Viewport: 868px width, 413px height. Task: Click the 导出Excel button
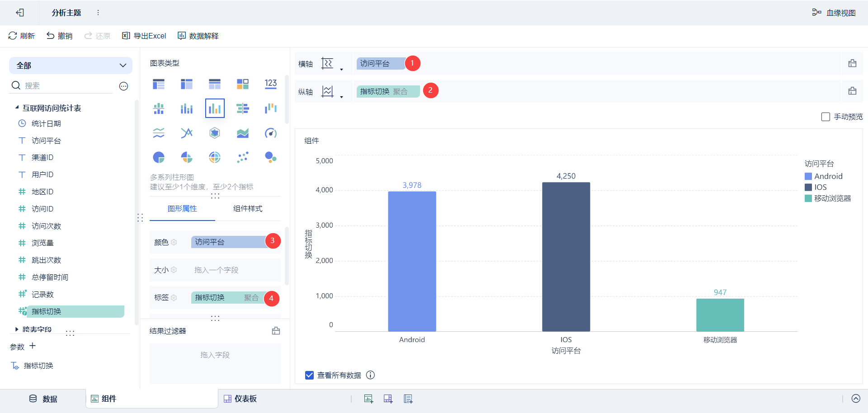click(x=144, y=36)
